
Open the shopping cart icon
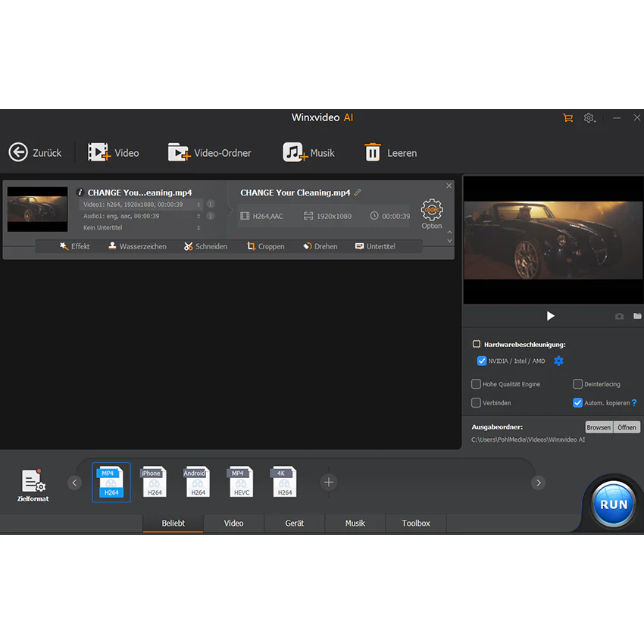pyautogui.click(x=568, y=118)
